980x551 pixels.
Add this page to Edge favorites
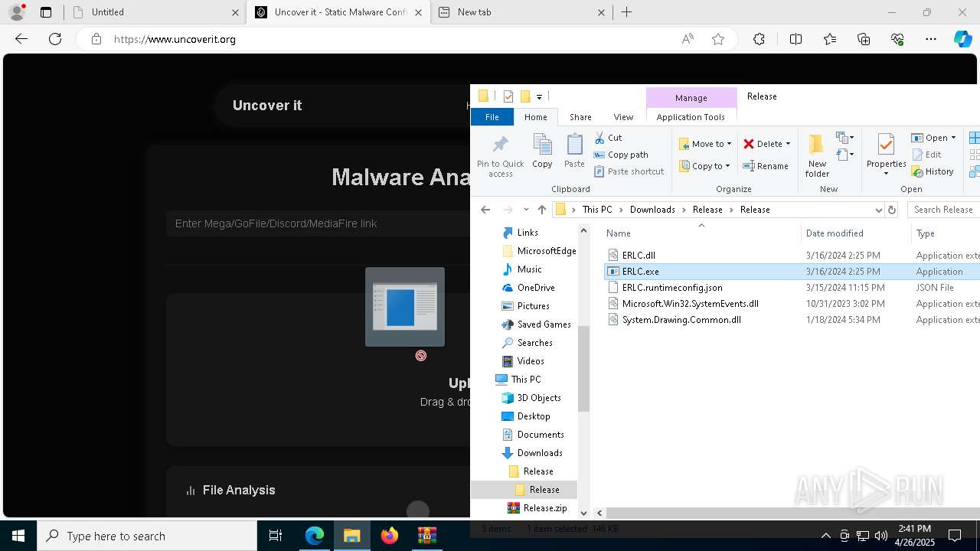[x=718, y=39]
